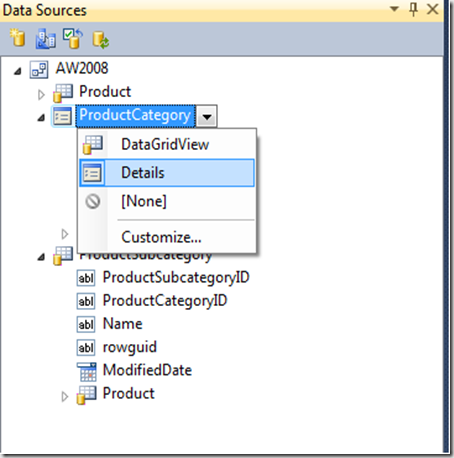Choose Details from the dropdown menu
This screenshot has width=454, height=458.
[167, 173]
